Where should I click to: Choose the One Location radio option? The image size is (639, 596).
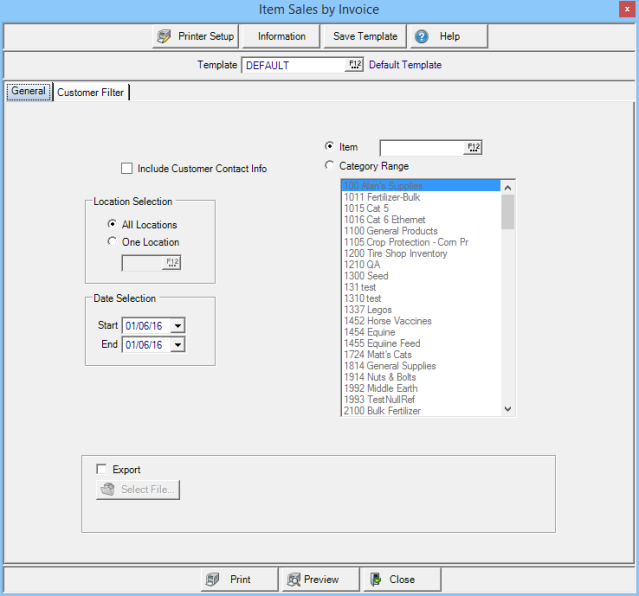point(112,242)
